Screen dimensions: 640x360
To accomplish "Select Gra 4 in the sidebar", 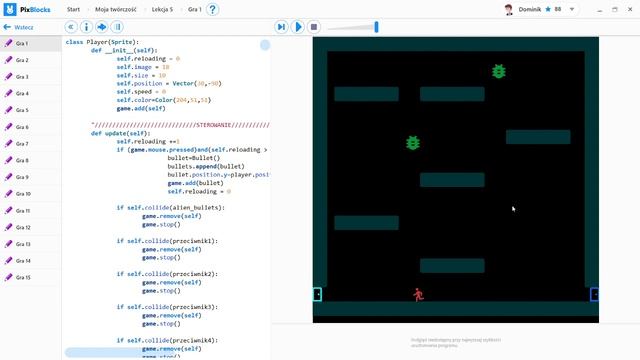I will click(31, 93).
